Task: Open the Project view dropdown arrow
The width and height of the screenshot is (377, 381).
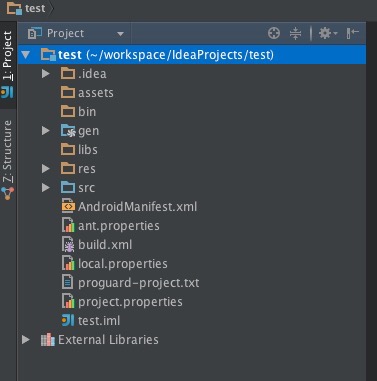Action: tap(121, 34)
